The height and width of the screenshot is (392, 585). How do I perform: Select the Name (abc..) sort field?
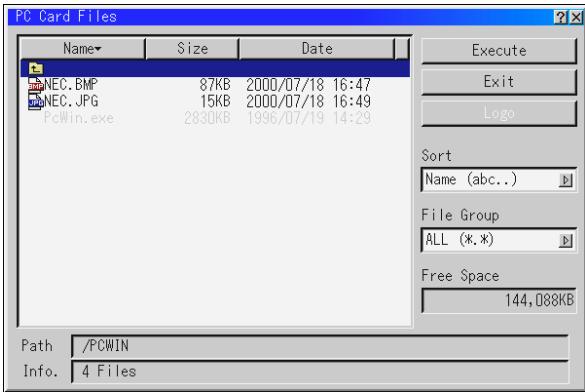pos(499,180)
